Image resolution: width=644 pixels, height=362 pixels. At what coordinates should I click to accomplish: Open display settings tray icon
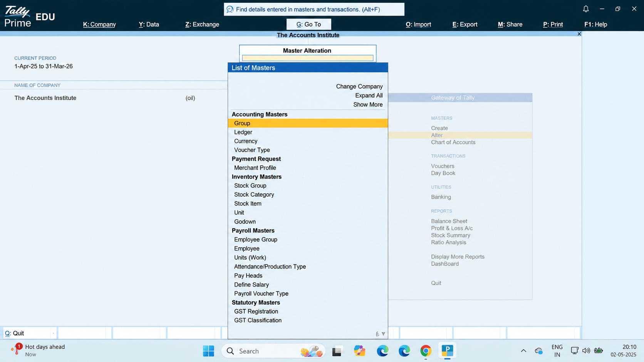pyautogui.click(x=574, y=350)
